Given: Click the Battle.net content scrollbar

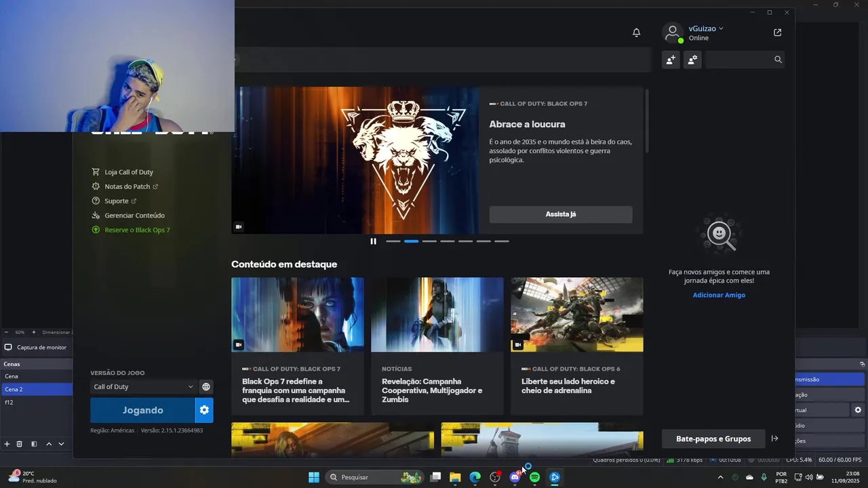Looking at the screenshot, I should point(646,119).
